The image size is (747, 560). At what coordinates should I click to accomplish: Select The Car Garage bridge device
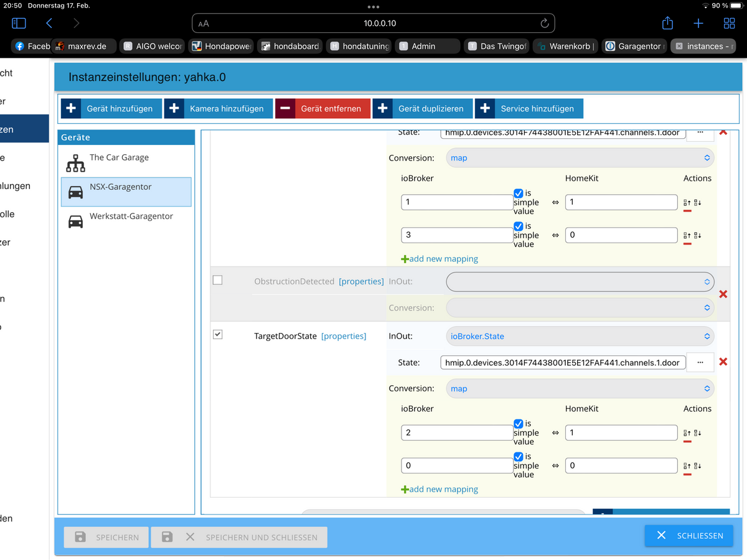click(x=126, y=162)
